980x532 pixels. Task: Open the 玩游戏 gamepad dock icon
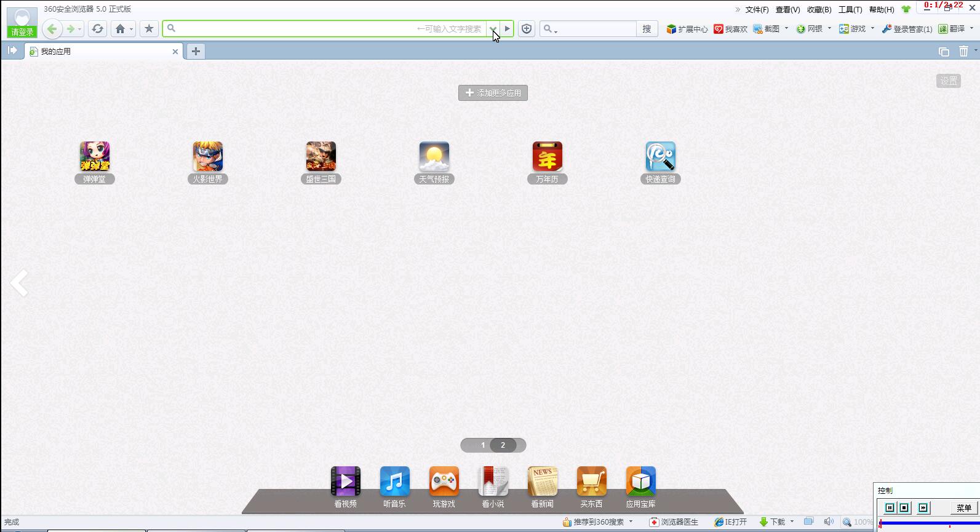point(444,481)
